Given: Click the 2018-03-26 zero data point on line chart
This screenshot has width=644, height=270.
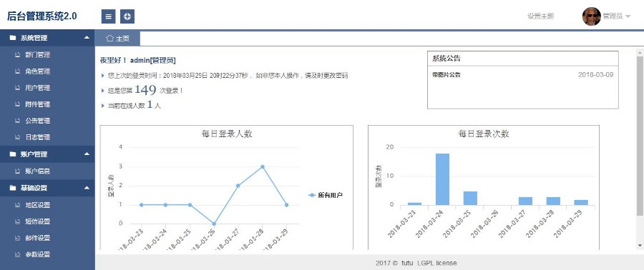Looking at the screenshot, I should coord(214,224).
